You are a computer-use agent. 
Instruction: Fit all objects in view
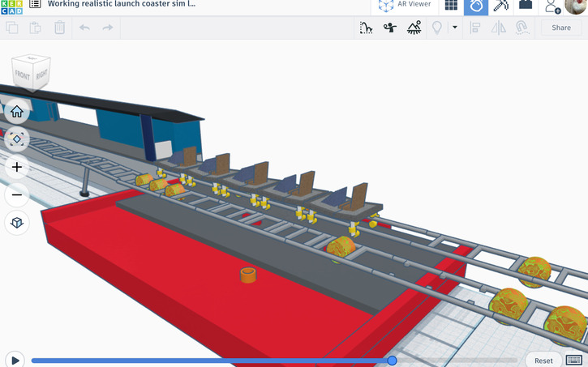(x=17, y=139)
